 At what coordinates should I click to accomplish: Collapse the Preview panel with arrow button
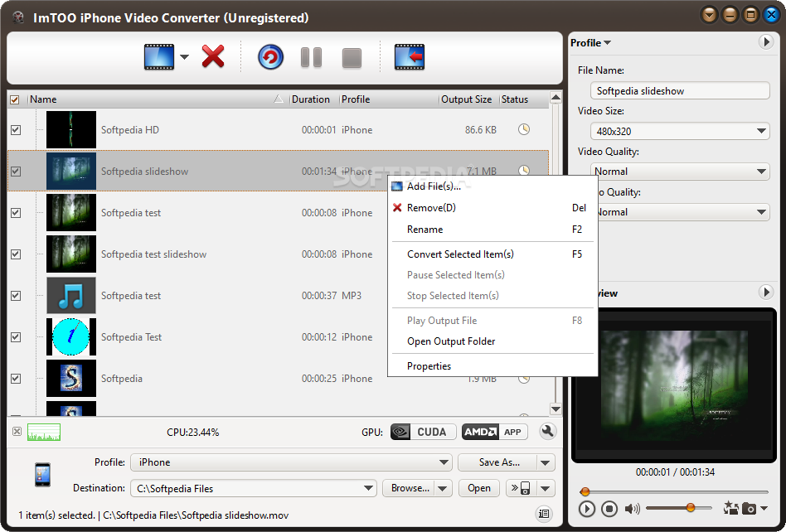click(765, 292)
